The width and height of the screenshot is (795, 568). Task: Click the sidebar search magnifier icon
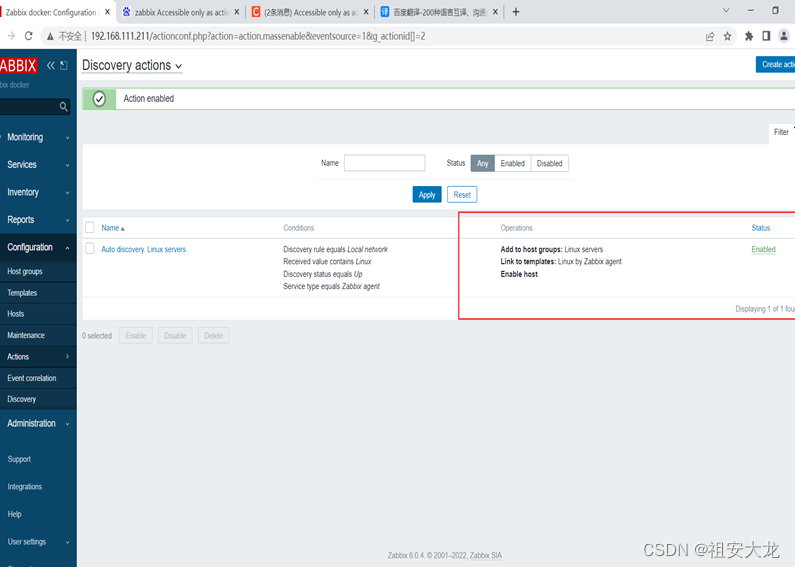coord(63,106)
